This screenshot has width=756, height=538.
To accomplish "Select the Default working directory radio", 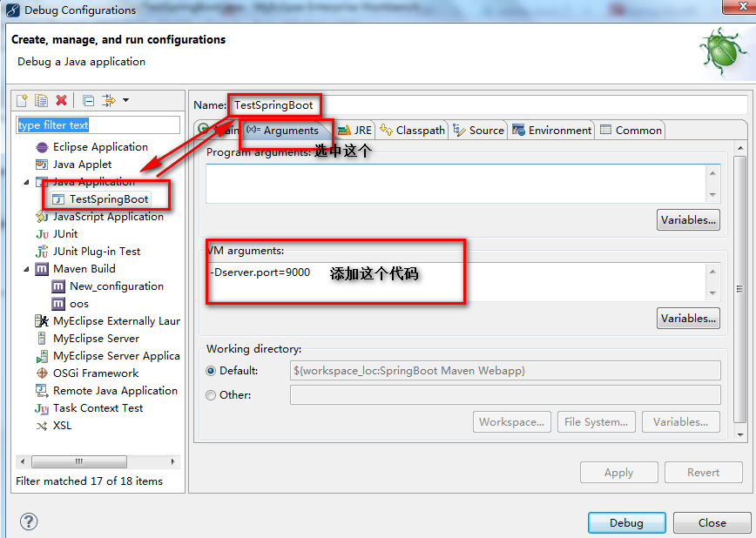I will coord(211,371).
